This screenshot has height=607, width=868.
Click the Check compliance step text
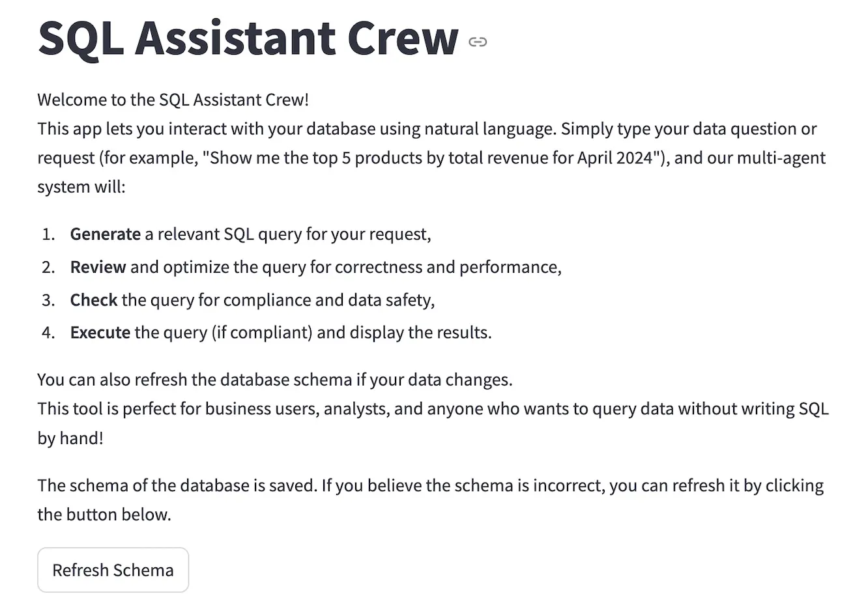point(252,300)
